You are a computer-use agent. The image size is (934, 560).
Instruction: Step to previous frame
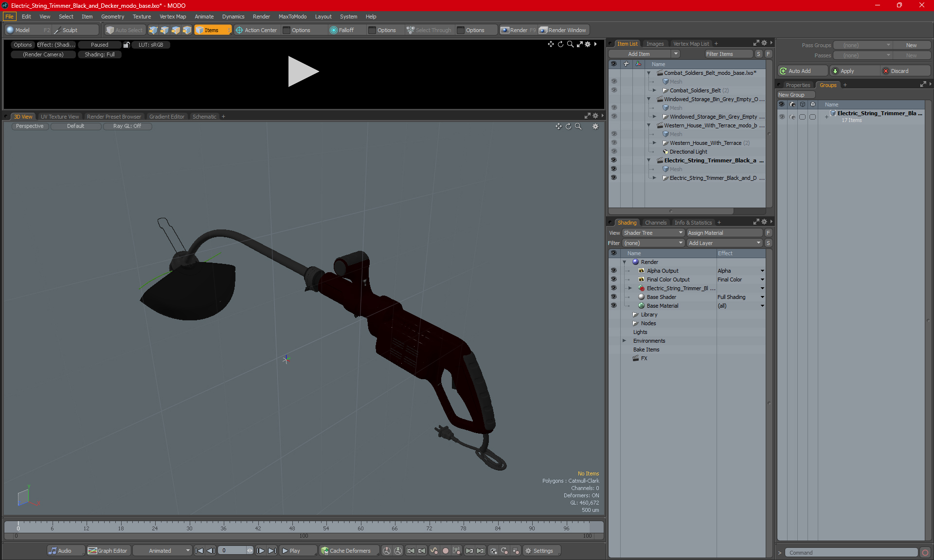pyautogui.click(x=211, y=551)
